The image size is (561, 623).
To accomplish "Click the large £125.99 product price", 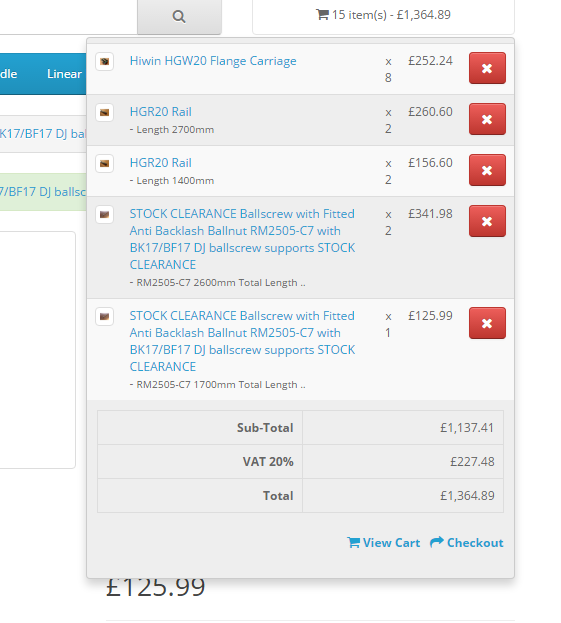I will [156, 587].
